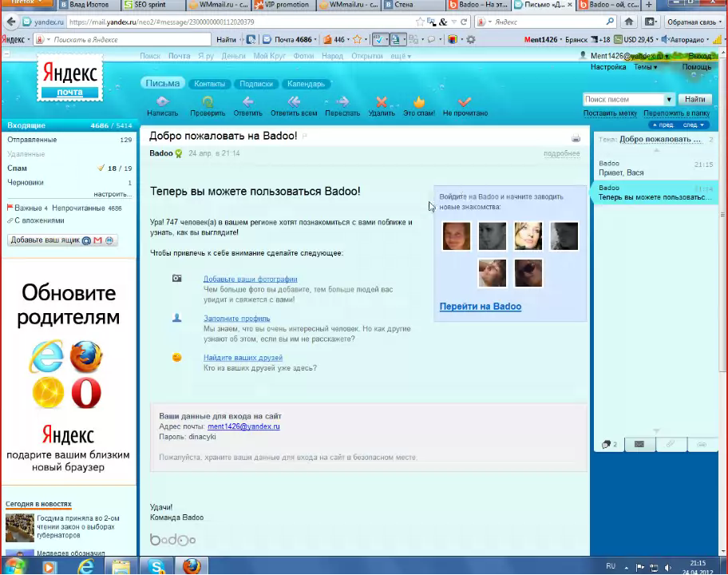The height and width of the screenshot is (575, 728).
Task: Click the browser Home icon
Action: coord(629,22)
